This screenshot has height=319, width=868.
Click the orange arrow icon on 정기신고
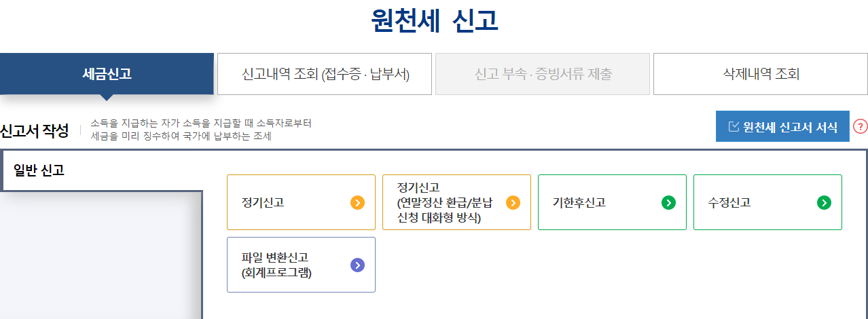[358, 202]
